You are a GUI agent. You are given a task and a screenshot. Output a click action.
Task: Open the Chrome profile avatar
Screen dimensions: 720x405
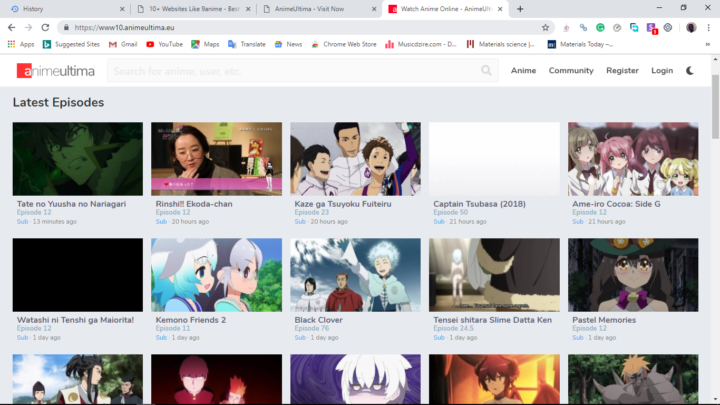pyautogui.click(x=691, y=28)
